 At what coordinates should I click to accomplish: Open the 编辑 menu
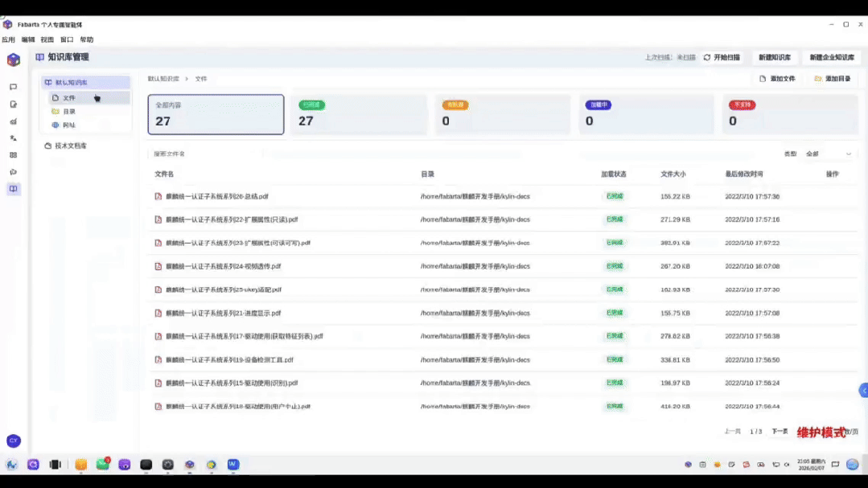coord(28,39)
